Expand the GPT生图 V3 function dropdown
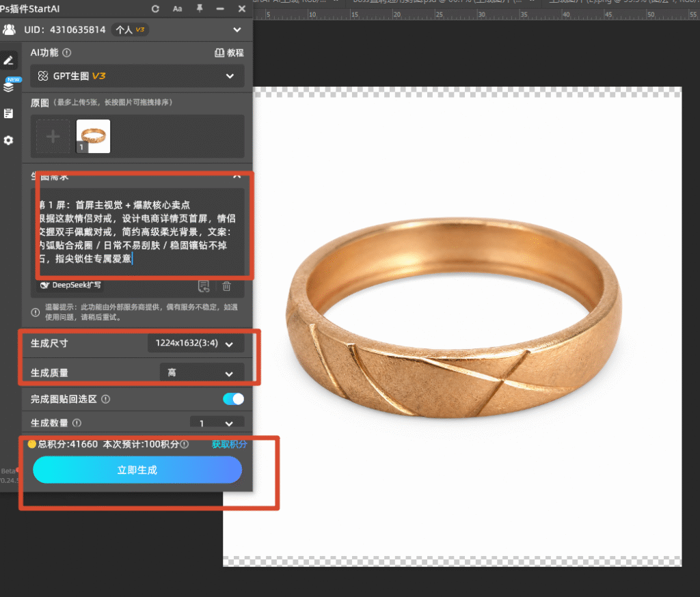700x597 pixels. click(x=137, y=76)
